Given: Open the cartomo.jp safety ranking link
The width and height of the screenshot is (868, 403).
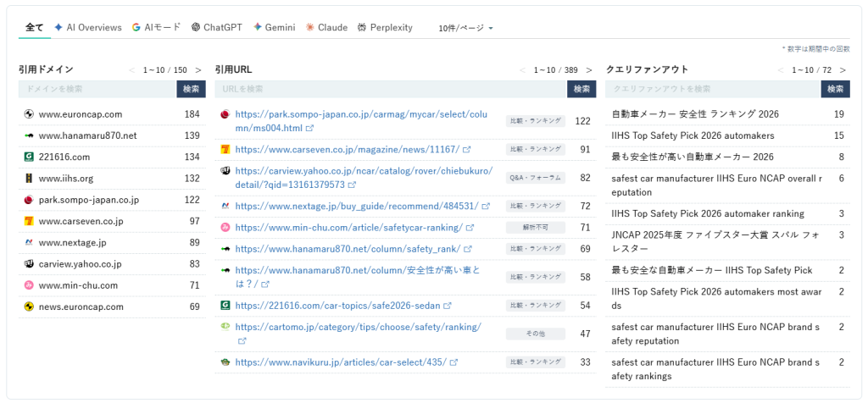Looking at the screenshot, I should pos(359,334).
